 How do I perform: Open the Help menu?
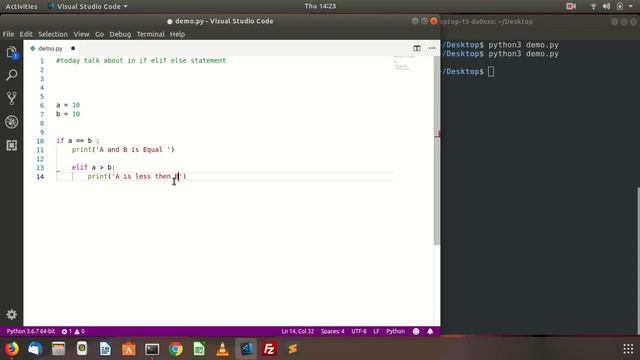click(177, 34)
